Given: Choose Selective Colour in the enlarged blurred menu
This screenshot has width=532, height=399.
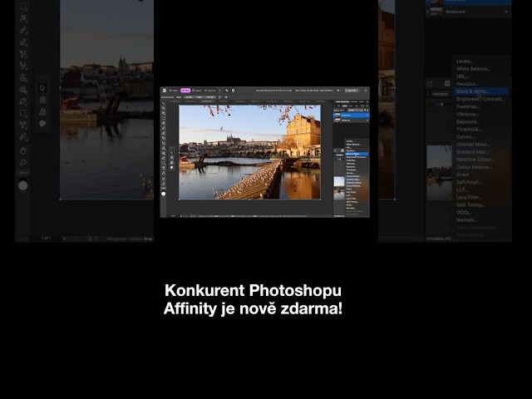Looking at the screenshot, I should coord(475,160).
